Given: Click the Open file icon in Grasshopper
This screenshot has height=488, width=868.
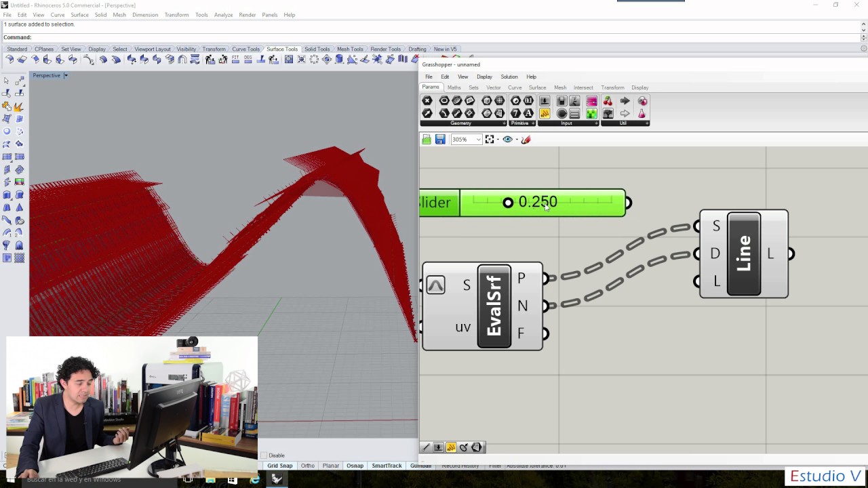Looking at the screenshot, I should [427, 140].
